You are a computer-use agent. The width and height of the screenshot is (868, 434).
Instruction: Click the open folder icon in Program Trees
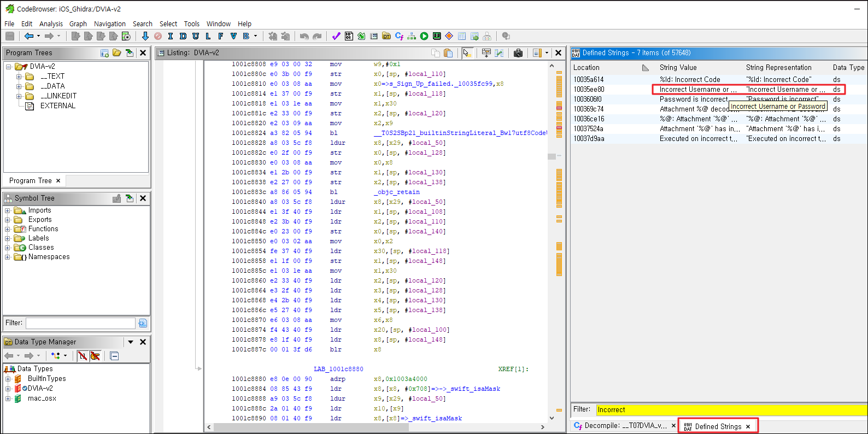click(117, 53)
